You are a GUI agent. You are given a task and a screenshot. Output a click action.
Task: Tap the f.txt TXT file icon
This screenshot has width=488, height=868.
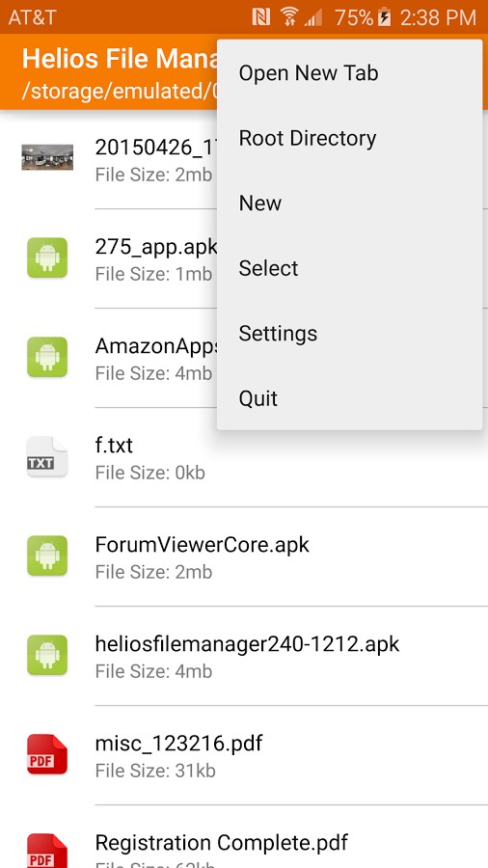47,457
